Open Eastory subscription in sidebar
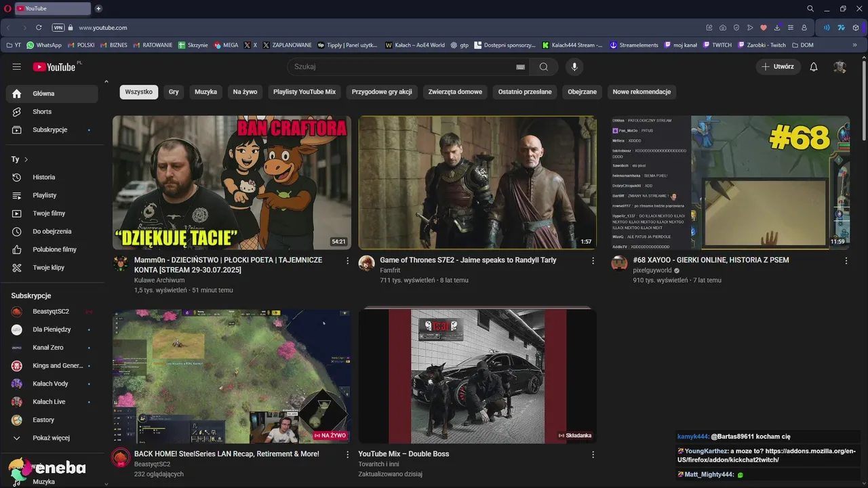This screenshot has height=488, width=868. coord(52,420)
